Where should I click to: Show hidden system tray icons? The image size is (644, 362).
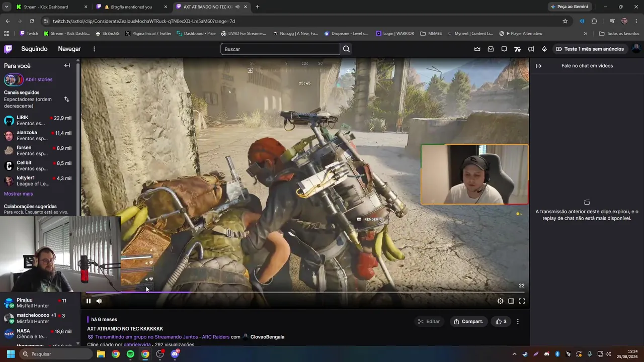pos(514,354)
